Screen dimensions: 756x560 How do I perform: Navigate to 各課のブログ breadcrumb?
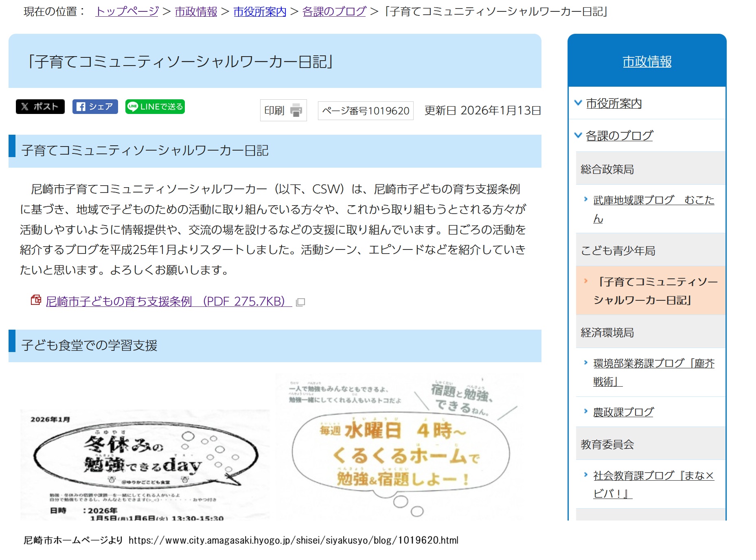click(x=334, y=11)
